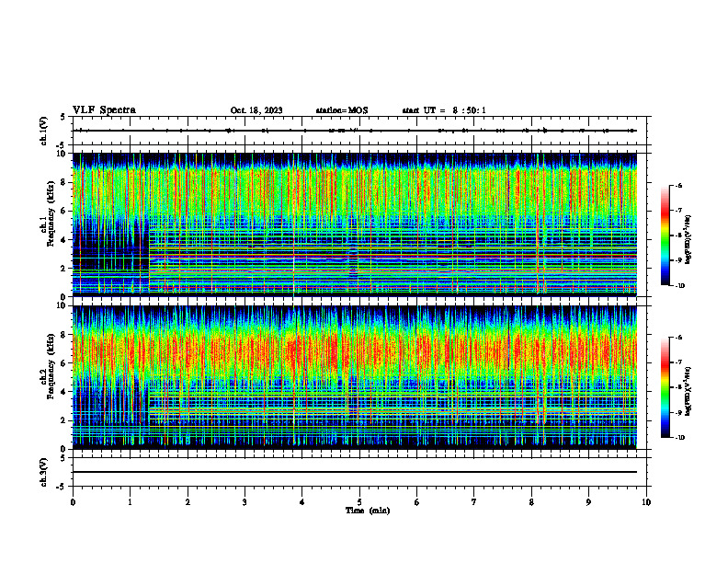This screenshot has height=563, width=728.
Task: Click time axis tick label 5
Action: coord(359,502)
